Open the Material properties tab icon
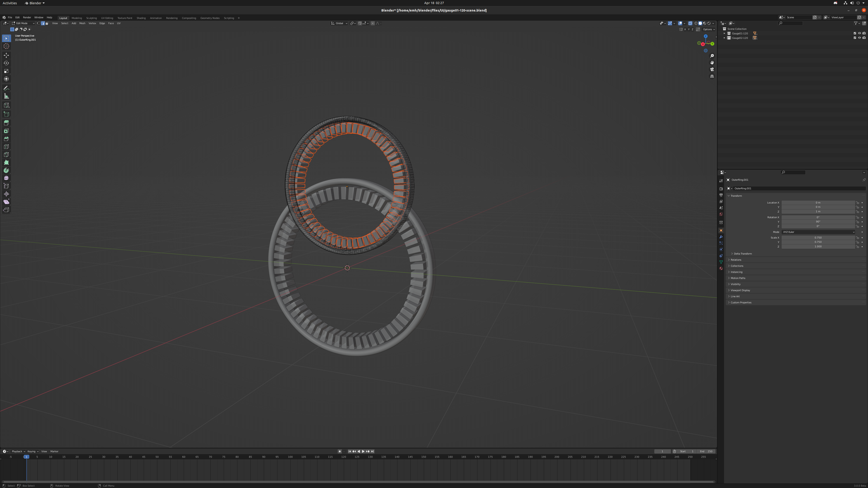 721,268
